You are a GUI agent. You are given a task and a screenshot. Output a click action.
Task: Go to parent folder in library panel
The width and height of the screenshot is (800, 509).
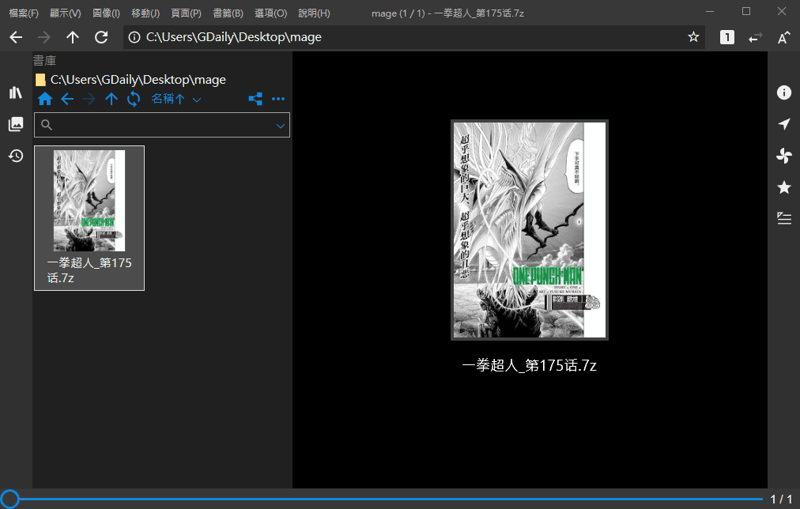[111, 99]
